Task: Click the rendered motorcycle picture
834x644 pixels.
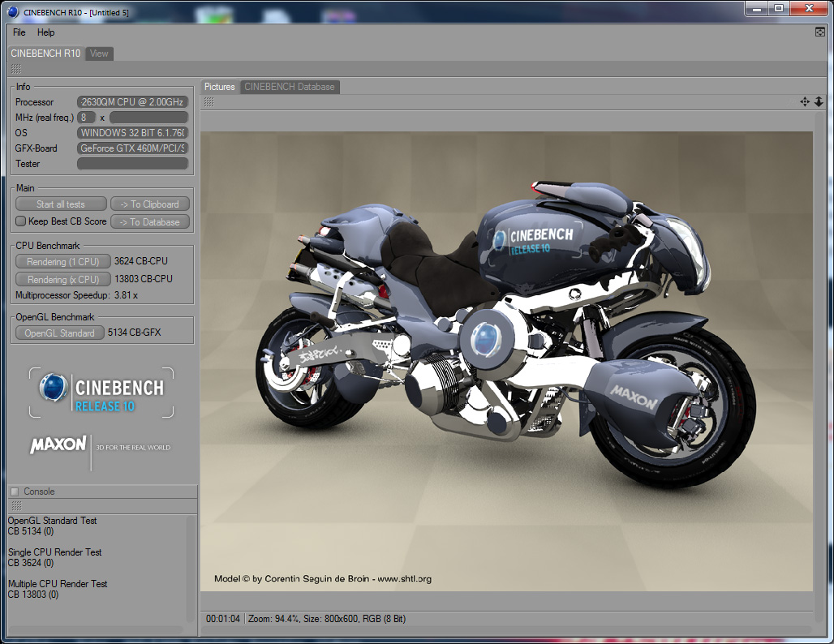Action: (x=506, y=361)
